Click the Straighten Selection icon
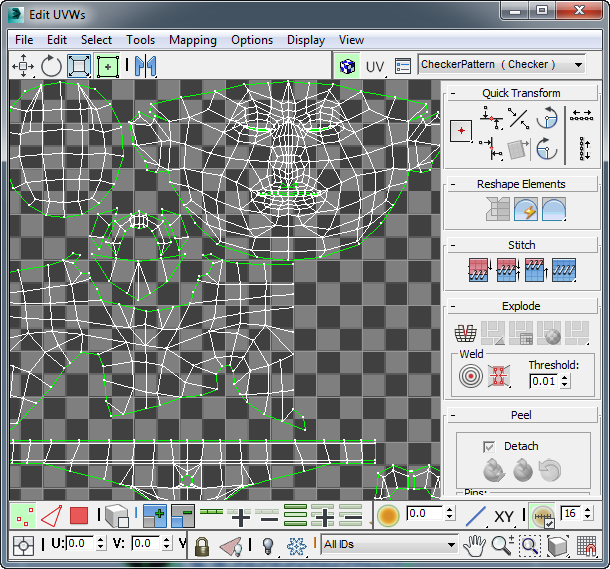This screenshot has width=610, height=569. click(498, 209)
